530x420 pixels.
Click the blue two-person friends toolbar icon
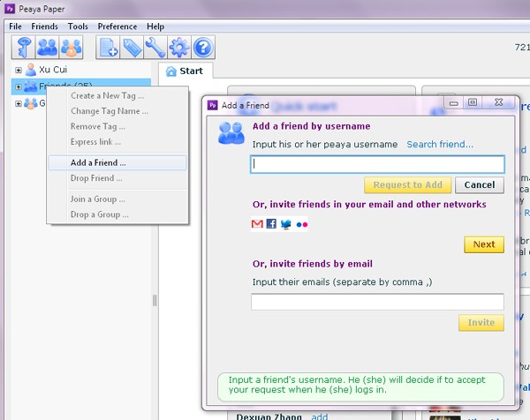[x=47, y=48]
